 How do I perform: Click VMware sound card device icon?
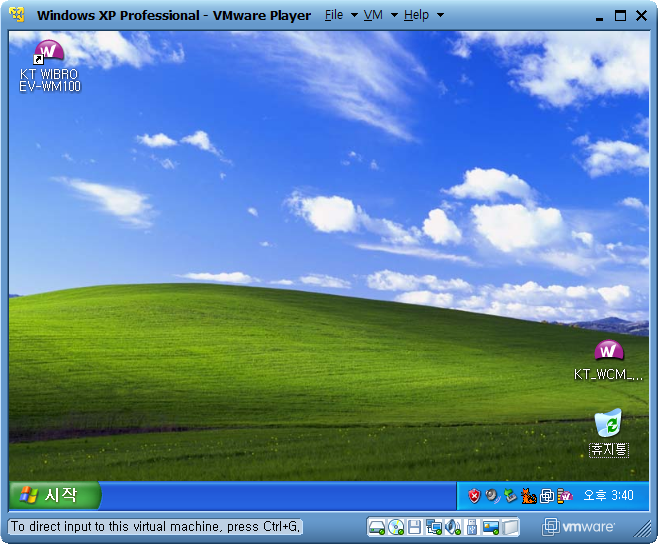click(453, 527)
